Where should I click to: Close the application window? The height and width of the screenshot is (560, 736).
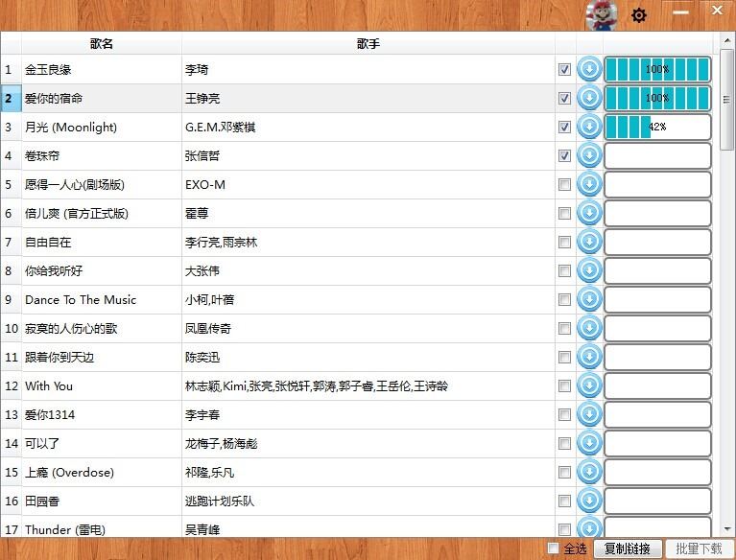click(x=717, y=11)
